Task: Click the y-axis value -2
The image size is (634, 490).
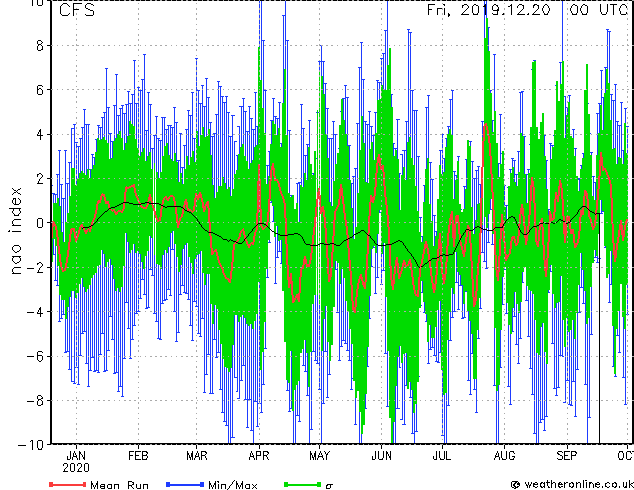Action: pos(35,267)
